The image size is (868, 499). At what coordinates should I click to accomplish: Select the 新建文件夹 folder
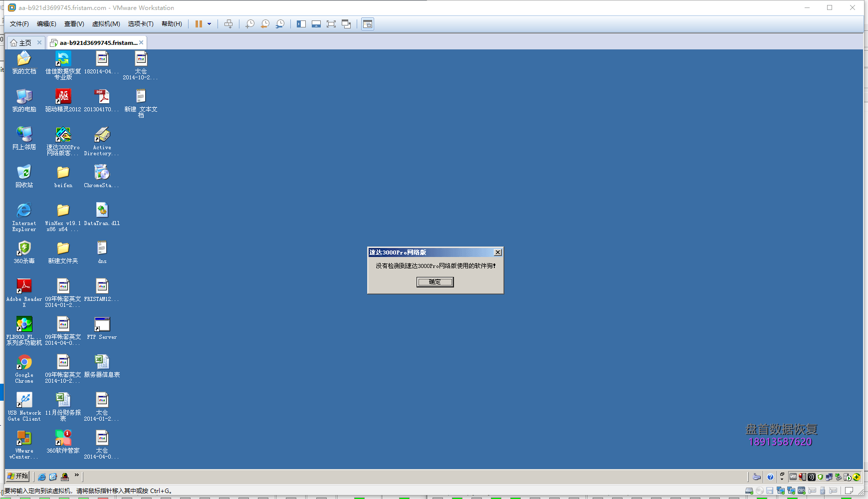pos(63,252)
